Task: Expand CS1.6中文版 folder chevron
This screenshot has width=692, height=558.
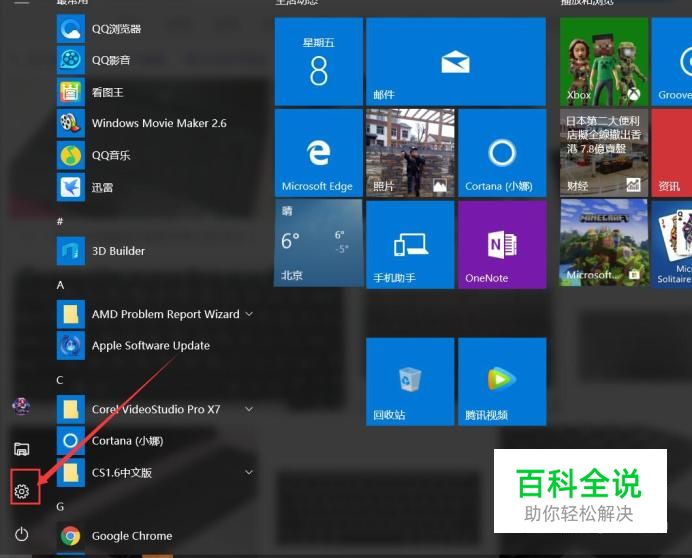Action: point(249,472)
